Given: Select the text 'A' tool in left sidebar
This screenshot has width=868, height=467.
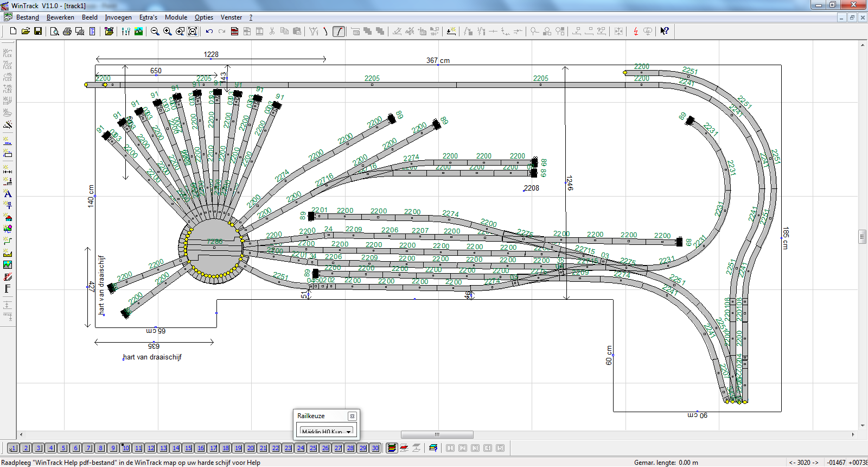Looking at the screenshot, I should (8, 193).
